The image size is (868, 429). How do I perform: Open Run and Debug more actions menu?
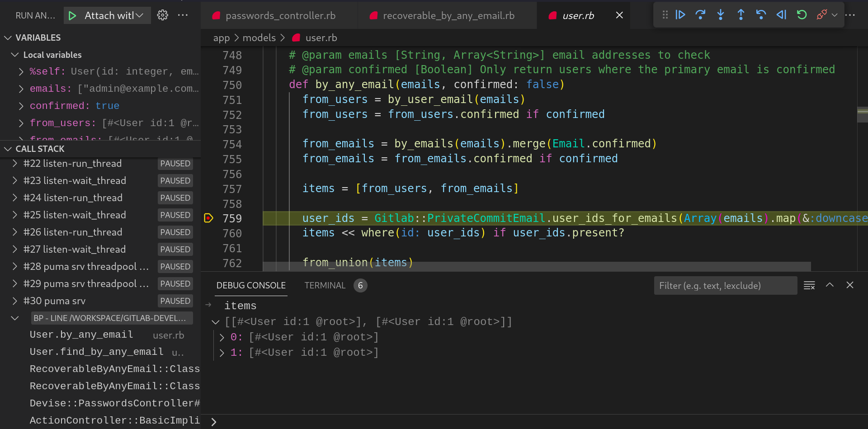point(183,15)
